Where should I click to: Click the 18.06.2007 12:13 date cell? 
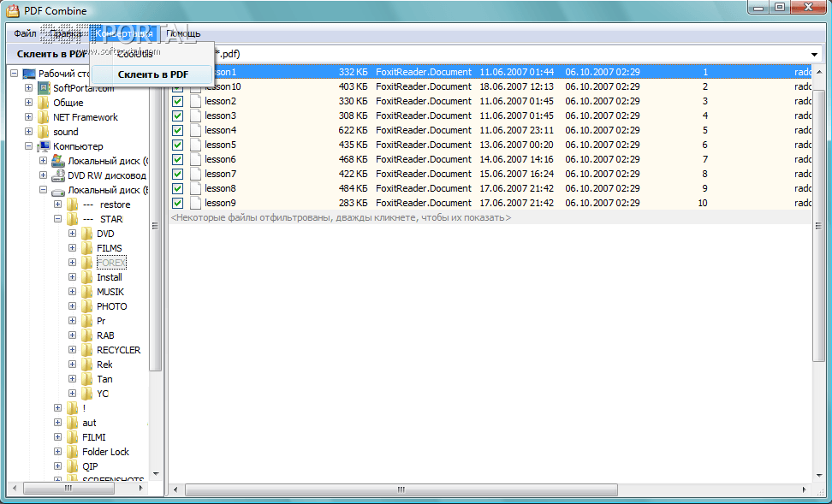point(517,86)
